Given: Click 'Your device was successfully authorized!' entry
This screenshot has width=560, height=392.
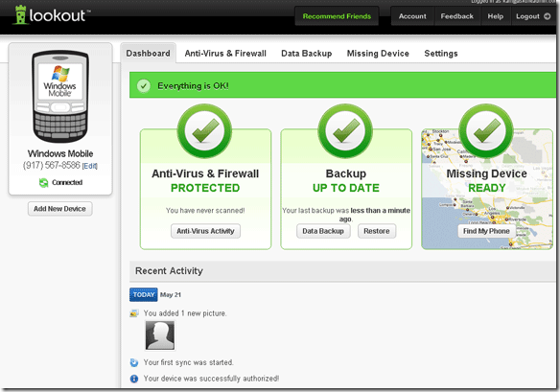Looking at the screenshot, I should click(211, 379).
